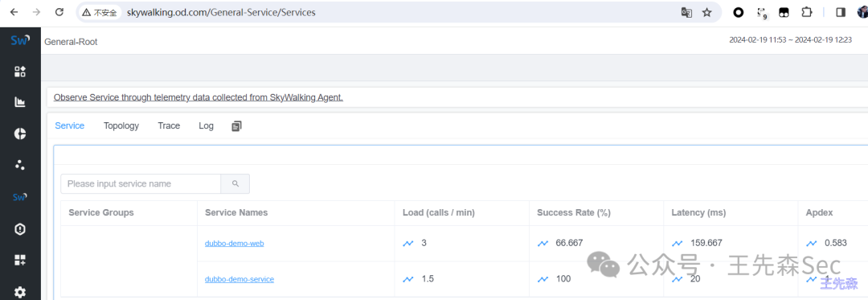Show Success Rate trend for dubbo-demo-service
The height and width of the screenshot is (300, 868).
point(542,279)
